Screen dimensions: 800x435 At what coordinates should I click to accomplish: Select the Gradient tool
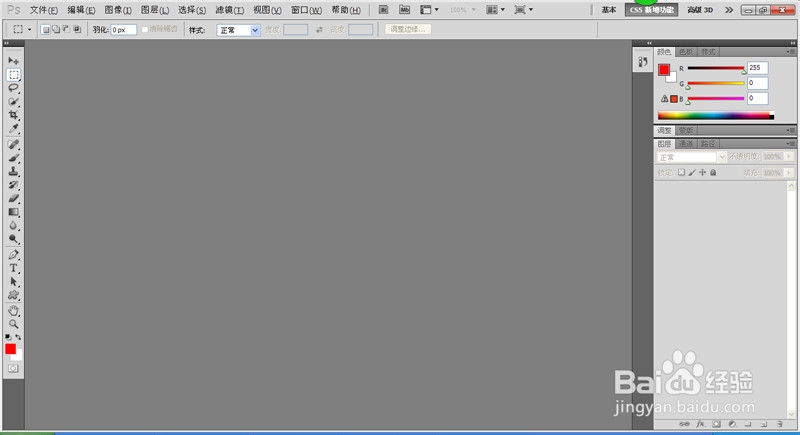point(13,212)
